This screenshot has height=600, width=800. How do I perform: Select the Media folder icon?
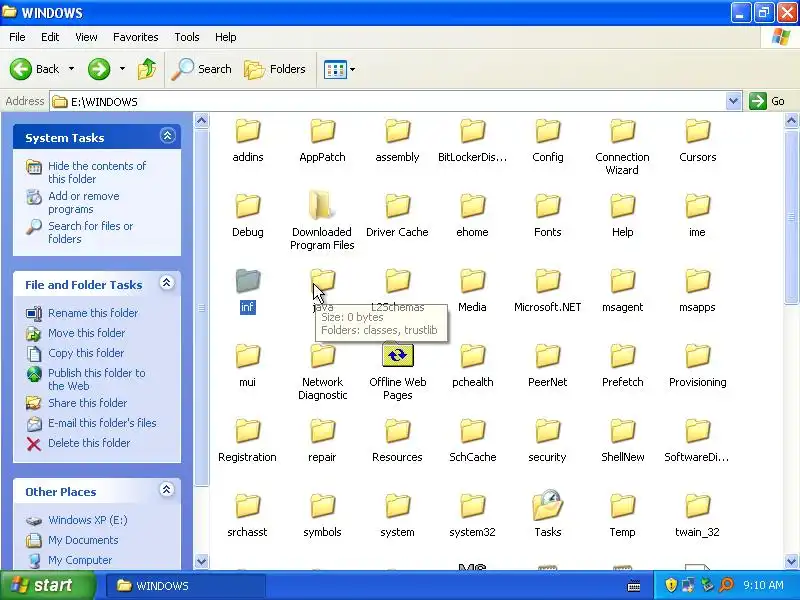472,281
